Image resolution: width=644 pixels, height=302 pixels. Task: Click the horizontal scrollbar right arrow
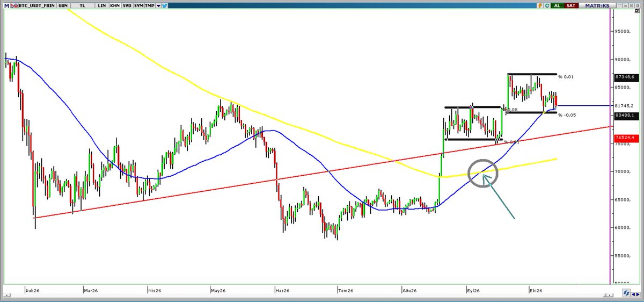pyautogui.click(x=610, y=295)
